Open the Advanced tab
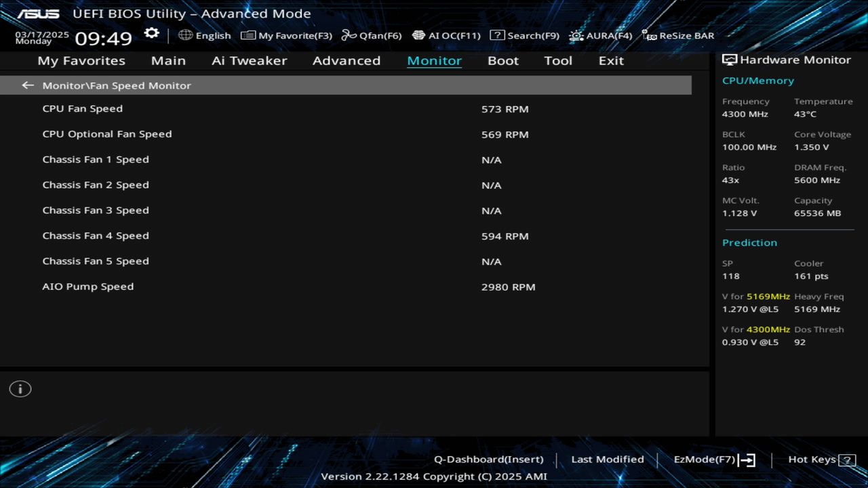This screenshot has height=488, width=868. [x=347, y=60]
